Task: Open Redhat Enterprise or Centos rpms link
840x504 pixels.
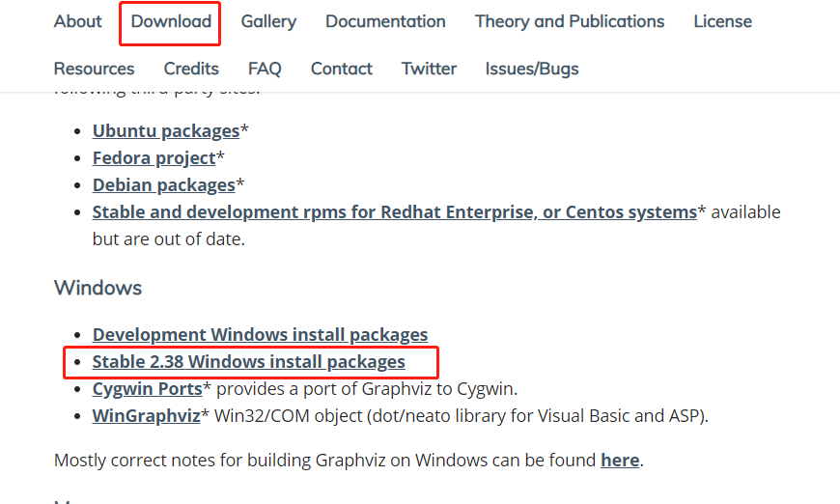Action: 394,211
